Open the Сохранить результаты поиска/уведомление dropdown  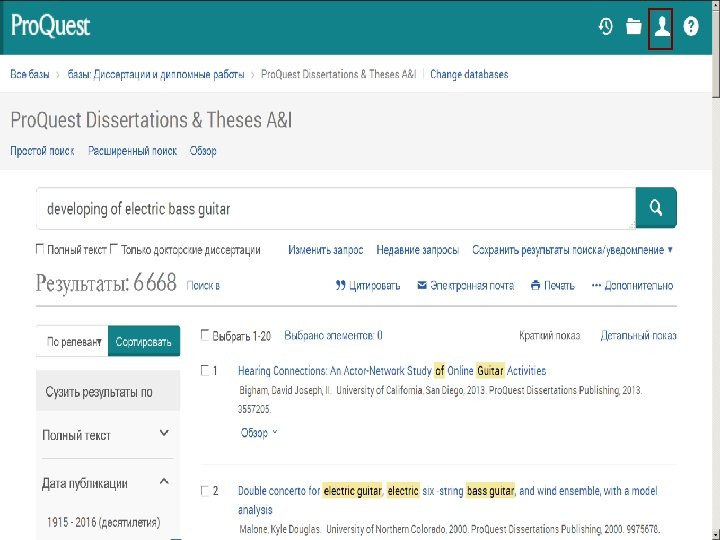(x=573, y=250)
